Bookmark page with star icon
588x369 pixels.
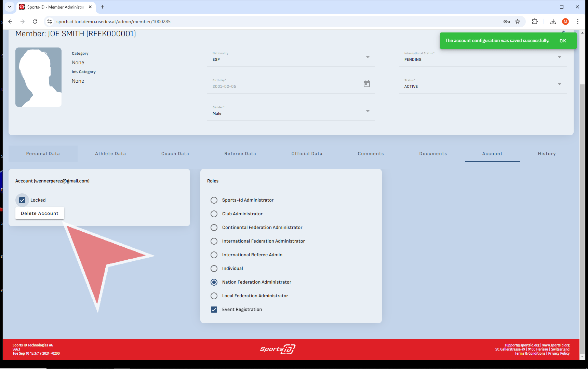pyautogui.click(x=518, y=22)
